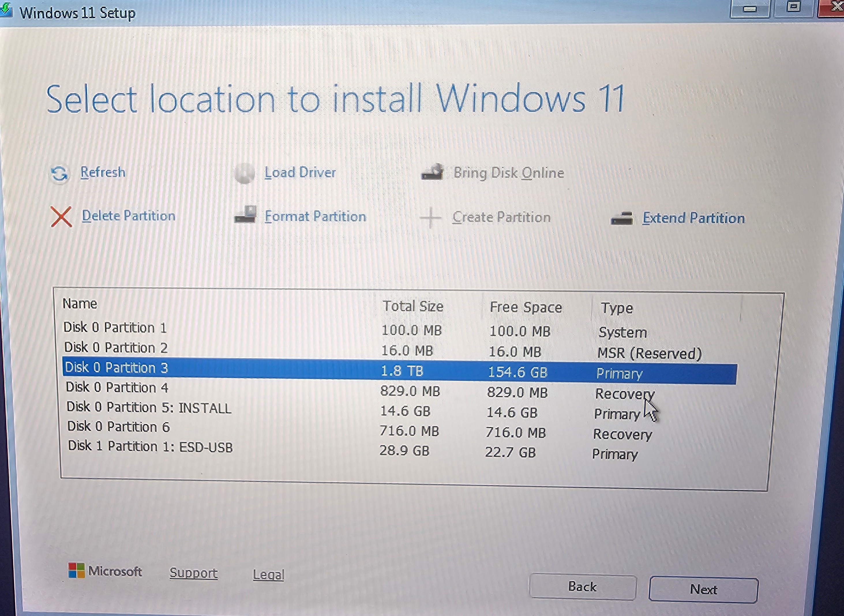Click the System type cell

(623, 332)
